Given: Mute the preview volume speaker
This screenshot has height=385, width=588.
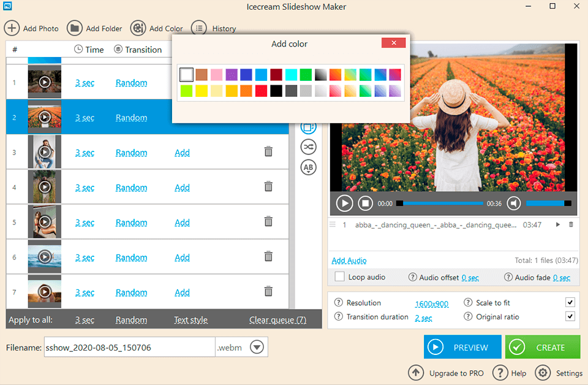Looking at the screenshot, I should [x=514, y=203].
